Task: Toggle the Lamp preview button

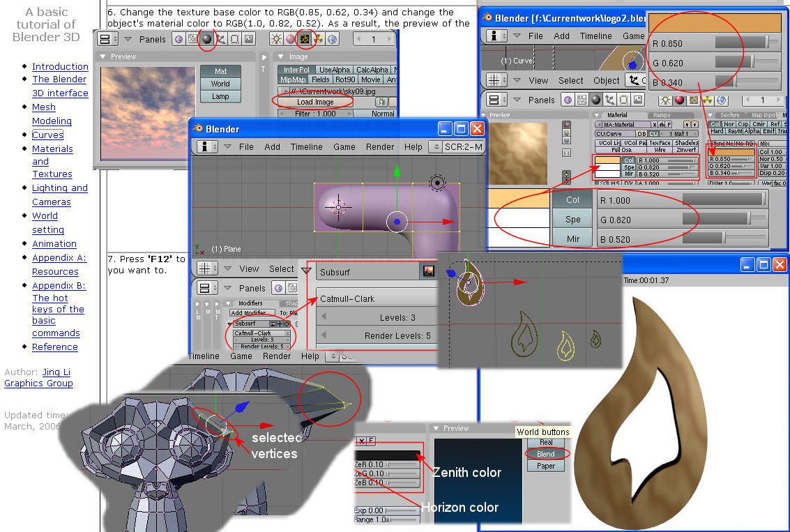Action: 220,96
